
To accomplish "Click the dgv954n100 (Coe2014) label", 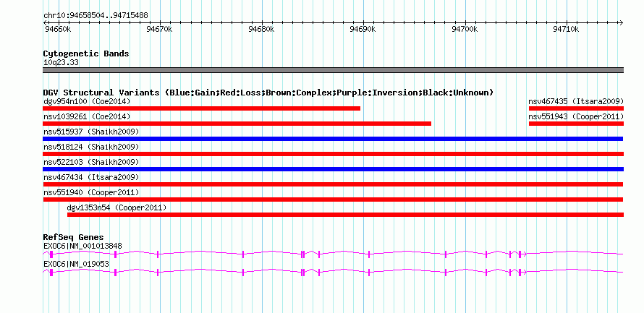I will [87, 101].
